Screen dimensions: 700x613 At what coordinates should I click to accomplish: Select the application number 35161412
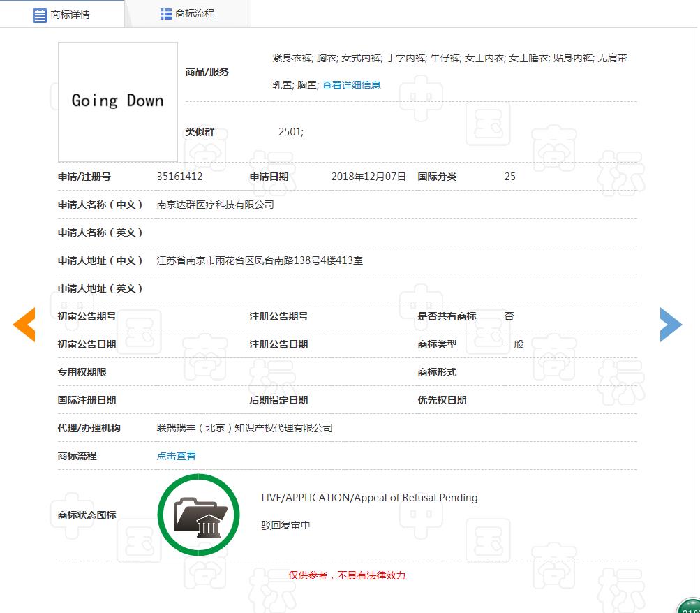[179, 177]
